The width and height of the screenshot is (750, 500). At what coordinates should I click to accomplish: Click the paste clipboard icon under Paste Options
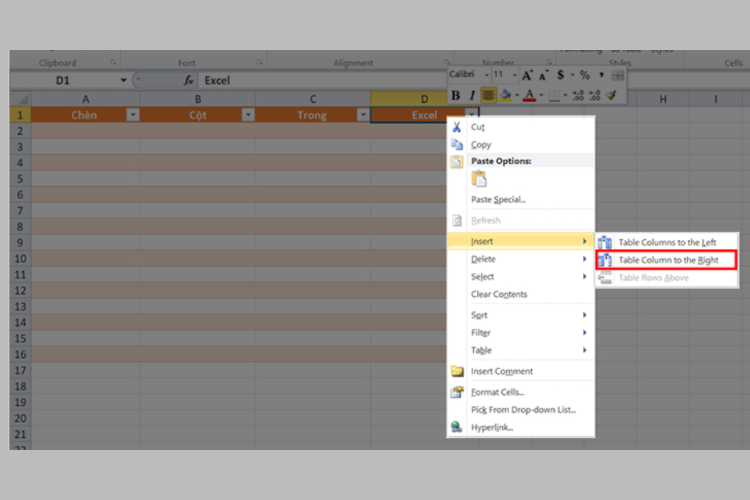click(x=479, y=179)
